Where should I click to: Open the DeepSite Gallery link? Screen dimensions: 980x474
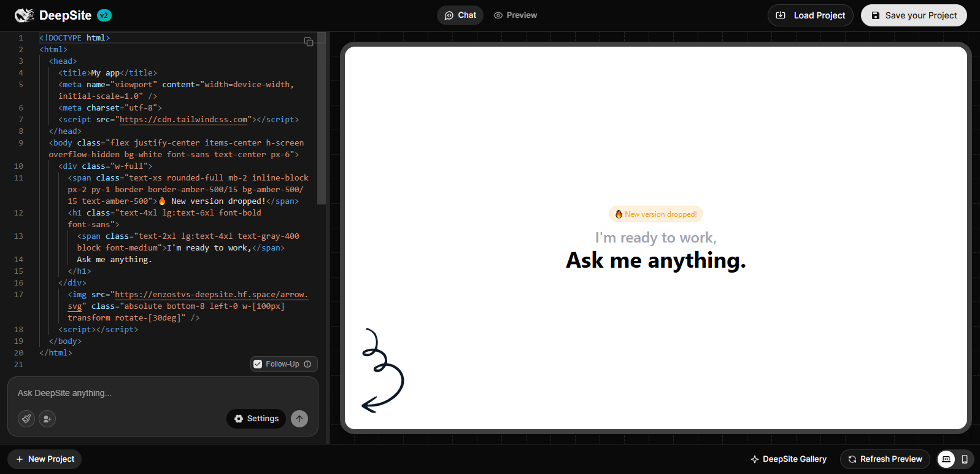(x=788, y=459)
